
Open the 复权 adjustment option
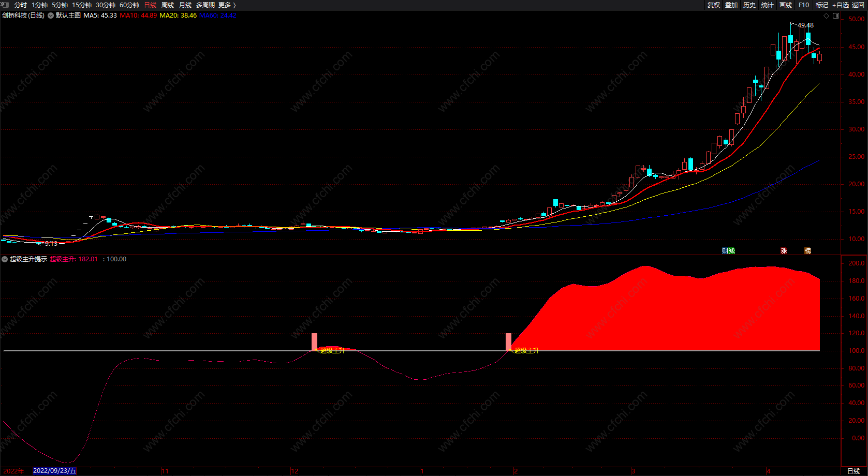tap(714, 5)
